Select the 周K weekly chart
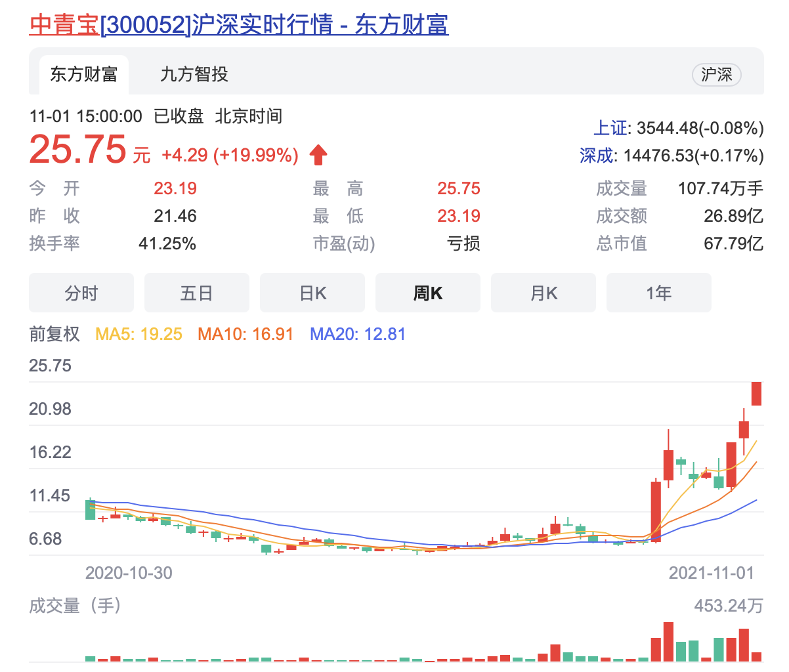This screenshot has height=672, width=789. click(x=428, y=293)
